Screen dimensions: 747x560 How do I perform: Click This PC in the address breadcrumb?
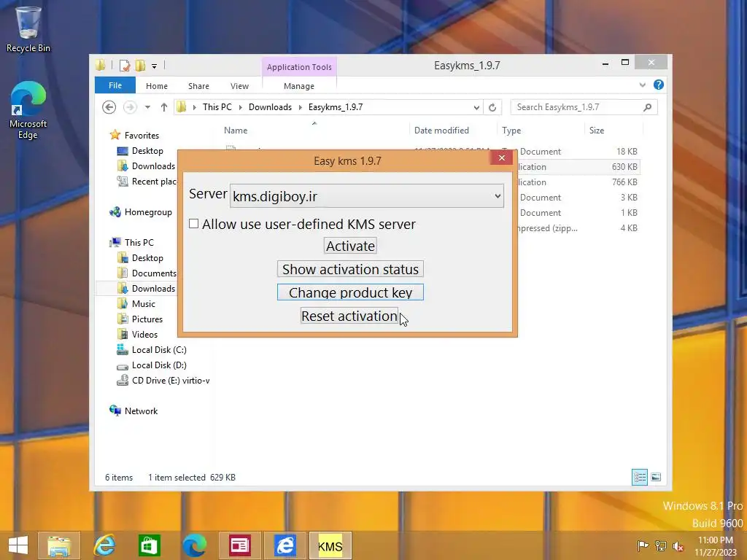(217, 107)
